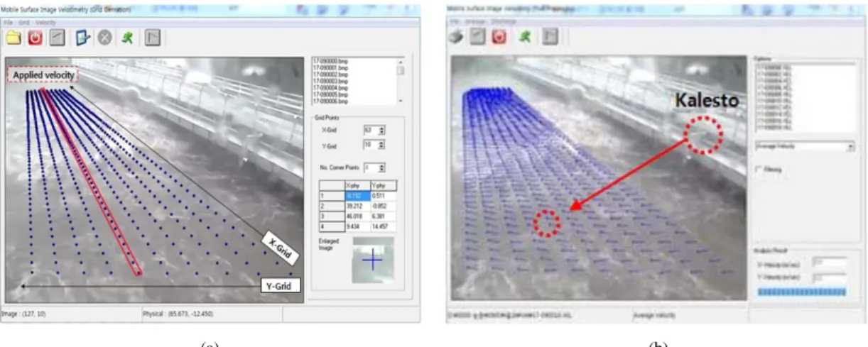868x347 pixels.
Task: Open File menu in velocity analysis window
Action: click(455, 22)
